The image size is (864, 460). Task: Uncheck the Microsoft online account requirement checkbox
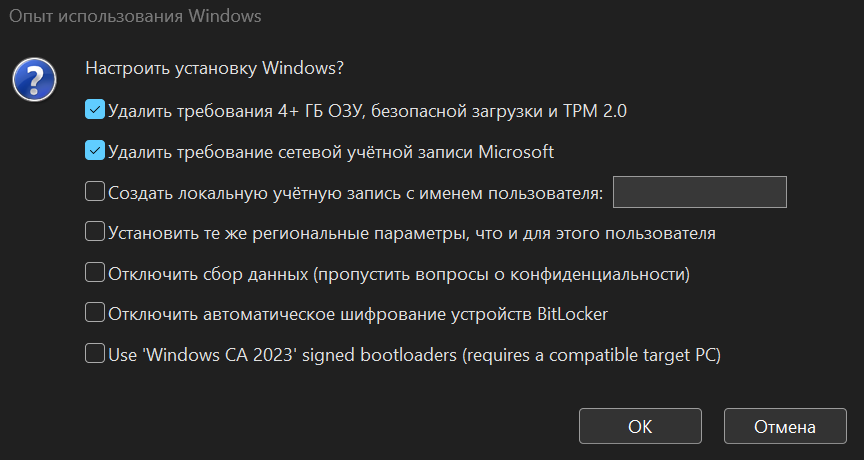(95, 152)
